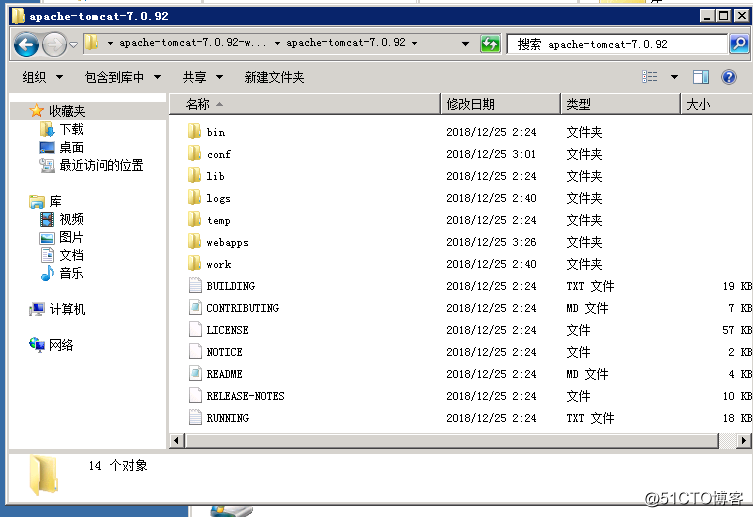Select the apache-tomcat-7.0.92 breadcrumb segment
This screenshot has width=753, height=517.
(x=346, y=43)
